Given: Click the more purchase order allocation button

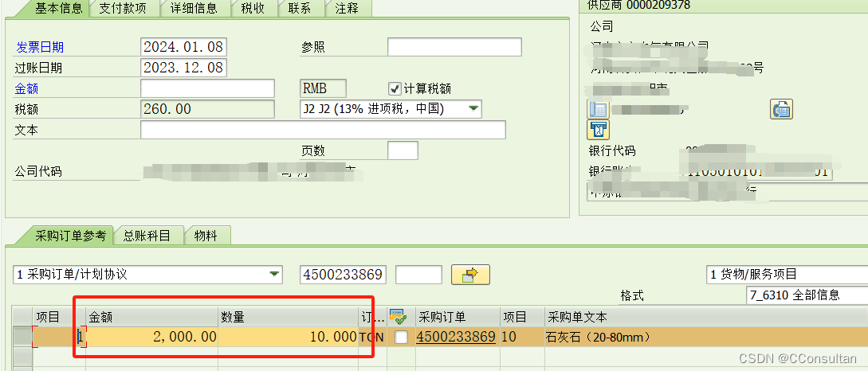Looking at the screenshot, I should coord(470,275).
